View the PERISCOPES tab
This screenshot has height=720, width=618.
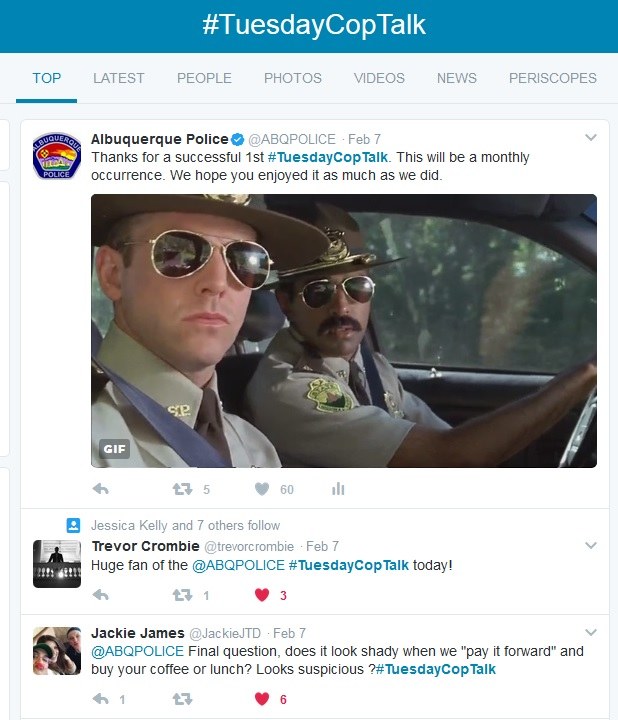[553, 78]
